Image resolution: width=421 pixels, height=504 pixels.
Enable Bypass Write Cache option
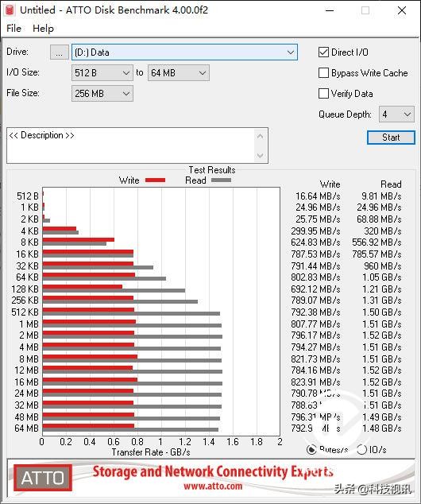coord(323,73)
